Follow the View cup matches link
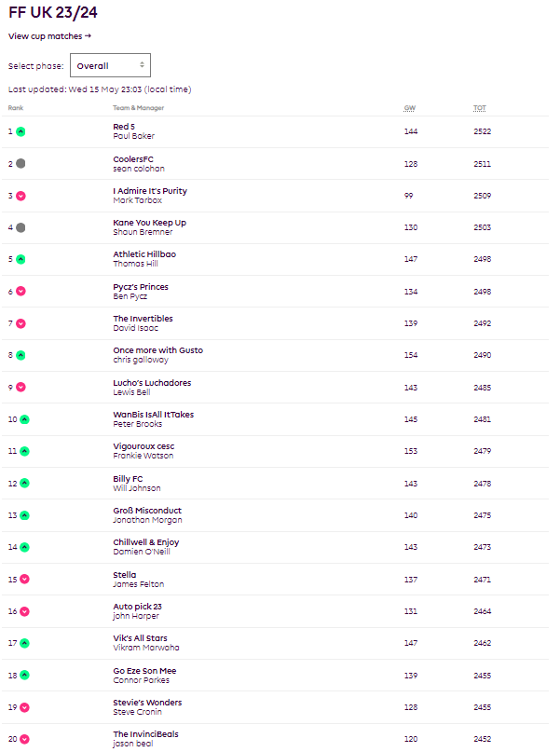560x752 pixels. (49, 35)
